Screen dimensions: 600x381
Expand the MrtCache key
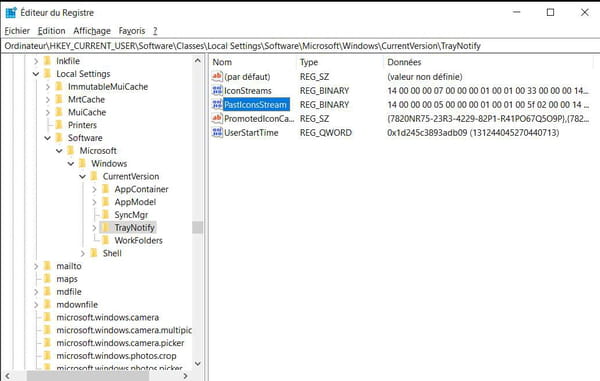point(47,99)
